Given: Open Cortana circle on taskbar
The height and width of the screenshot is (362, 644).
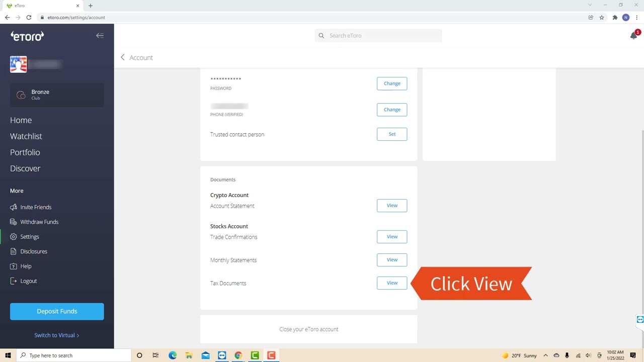Looking at the screenshot, I should (139, 355).
